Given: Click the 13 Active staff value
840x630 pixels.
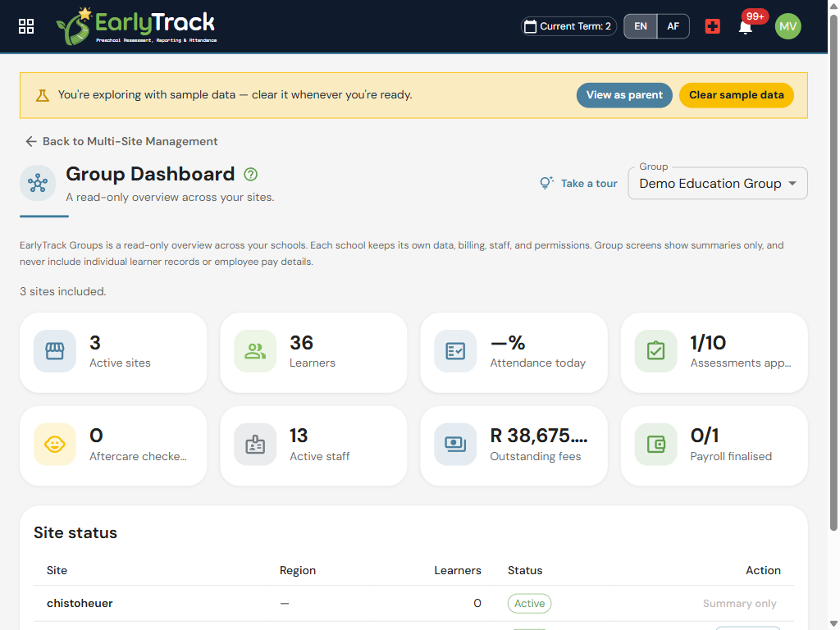Looking at the screenshot, I should pos(299,436).
